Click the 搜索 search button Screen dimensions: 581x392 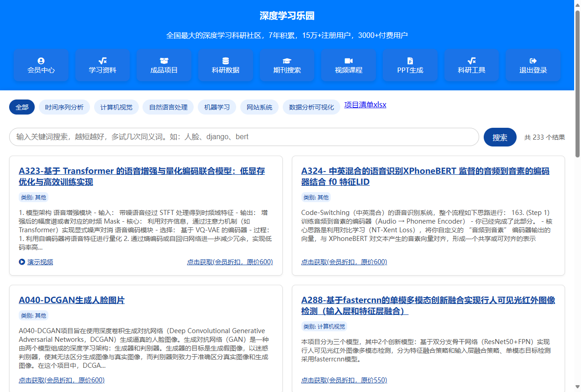(x=500, y=137)
